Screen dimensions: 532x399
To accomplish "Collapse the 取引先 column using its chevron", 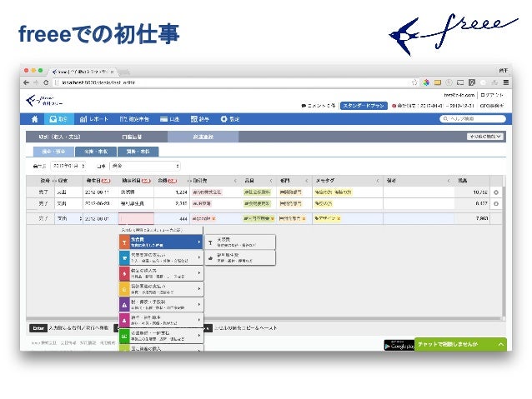I will pos(235,181).
